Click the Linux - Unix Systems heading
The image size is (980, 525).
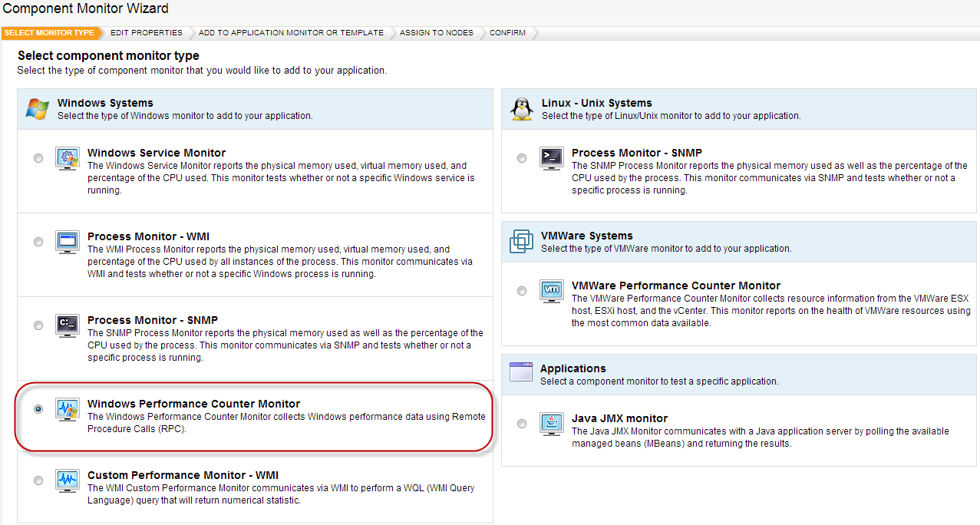pyautogui.click(x=596, y=103)
